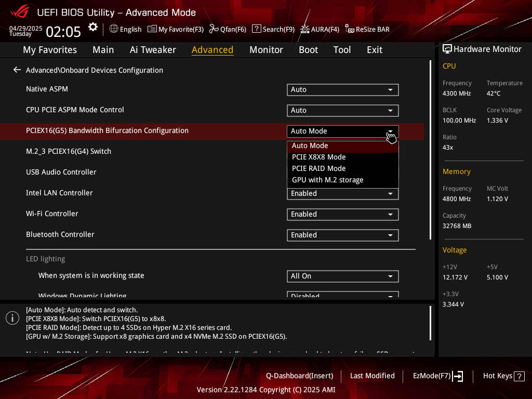The height and width of the screenshot is (399, 532).
Task: Open 'When system is in working state' dropdown
Action: click(x=343, y=276)
